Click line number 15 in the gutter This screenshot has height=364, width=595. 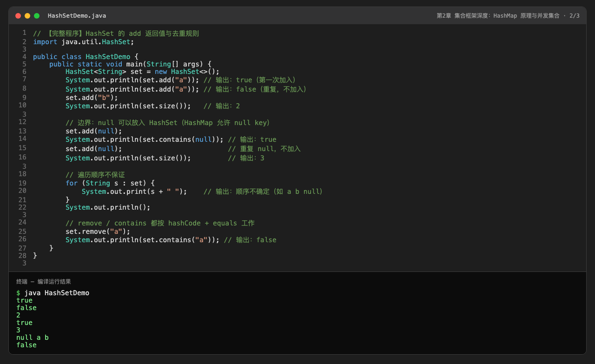point(22,148)
